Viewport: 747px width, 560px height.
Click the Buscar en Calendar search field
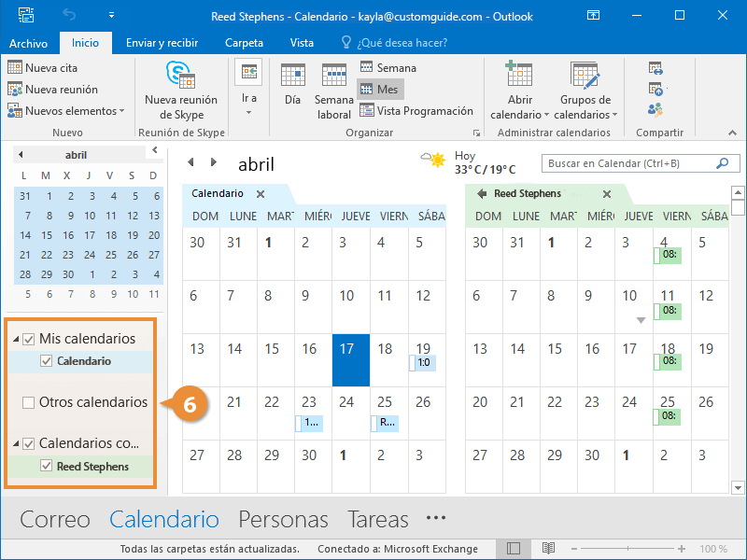626,163
